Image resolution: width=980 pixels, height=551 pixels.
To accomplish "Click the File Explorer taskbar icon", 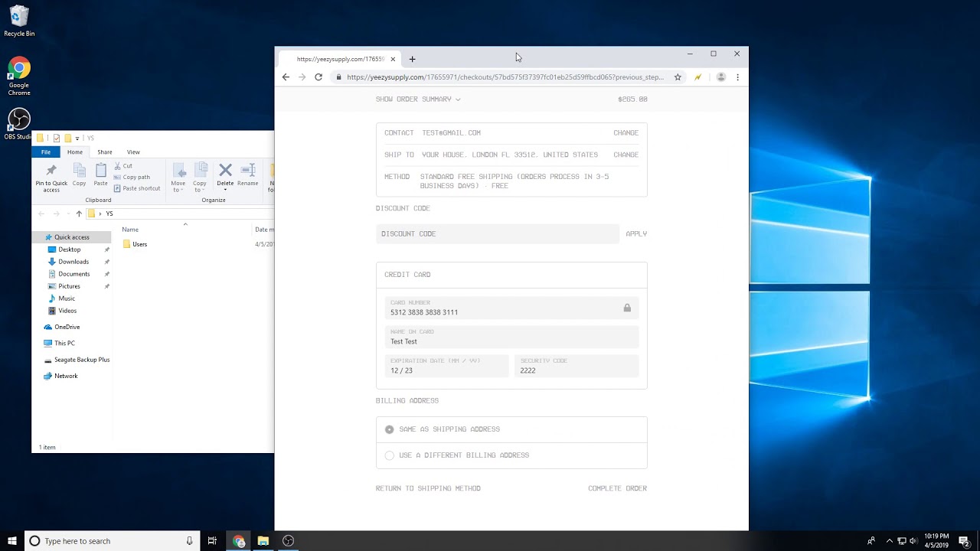I will (263, 541).
